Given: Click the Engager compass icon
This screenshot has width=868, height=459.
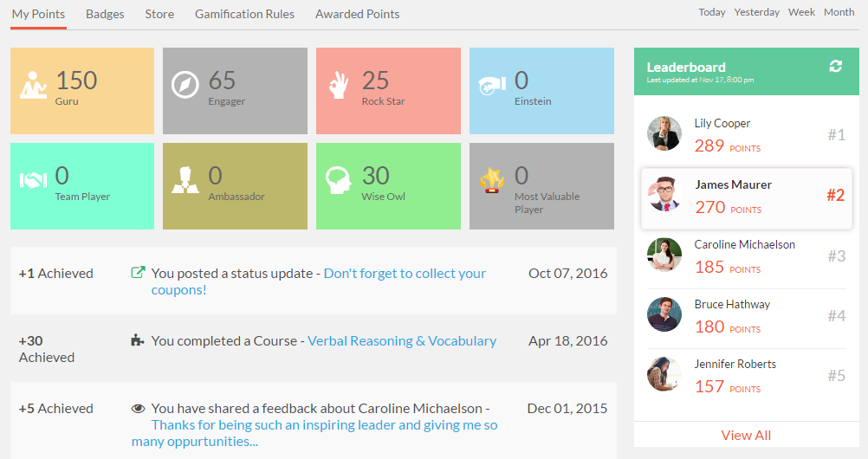Looking at the screenshot, I should 185,85.
